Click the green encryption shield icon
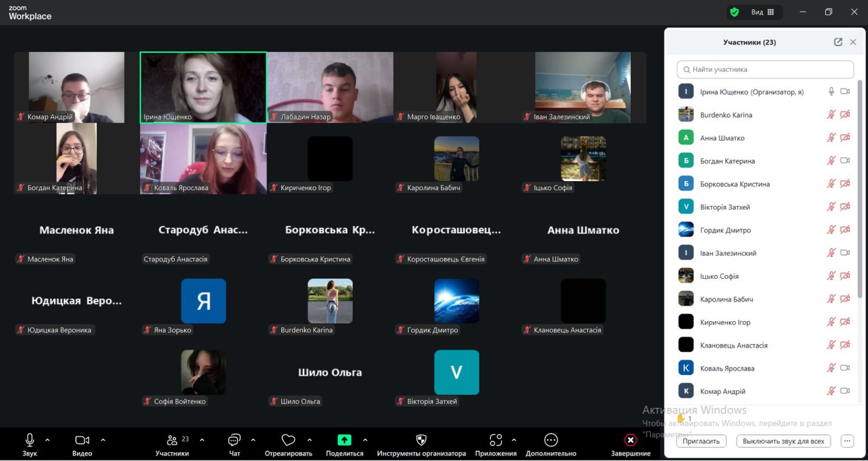868x461 pixels. [735, 12]
